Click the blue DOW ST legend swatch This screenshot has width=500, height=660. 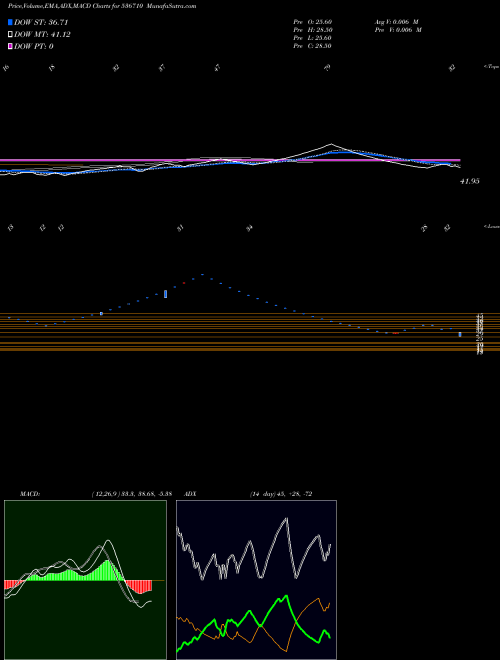pos(10,22)
